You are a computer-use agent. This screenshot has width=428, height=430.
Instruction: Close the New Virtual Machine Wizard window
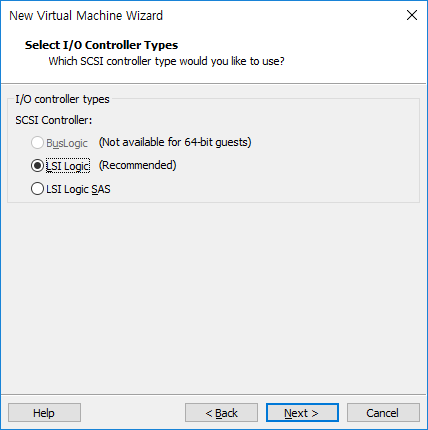point(412,15)
